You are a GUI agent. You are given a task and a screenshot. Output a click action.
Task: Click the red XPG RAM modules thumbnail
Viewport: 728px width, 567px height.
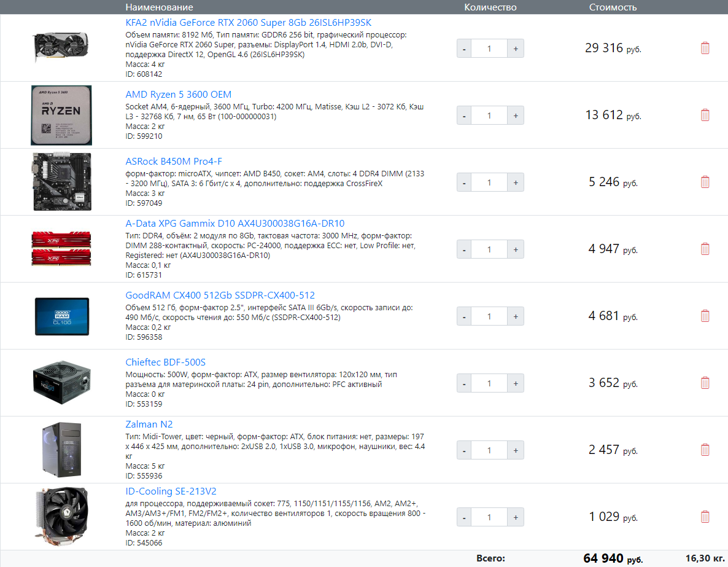tap(61, 249)
